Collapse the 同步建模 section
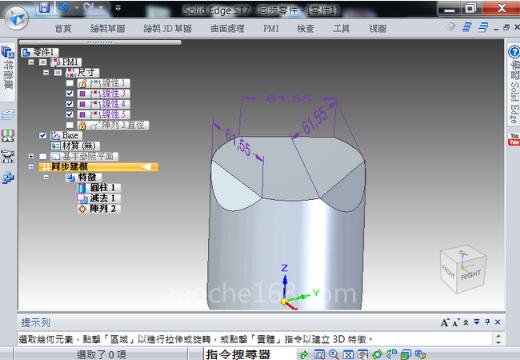This screenshot has width=520, height=360. (x=31, y=167)
